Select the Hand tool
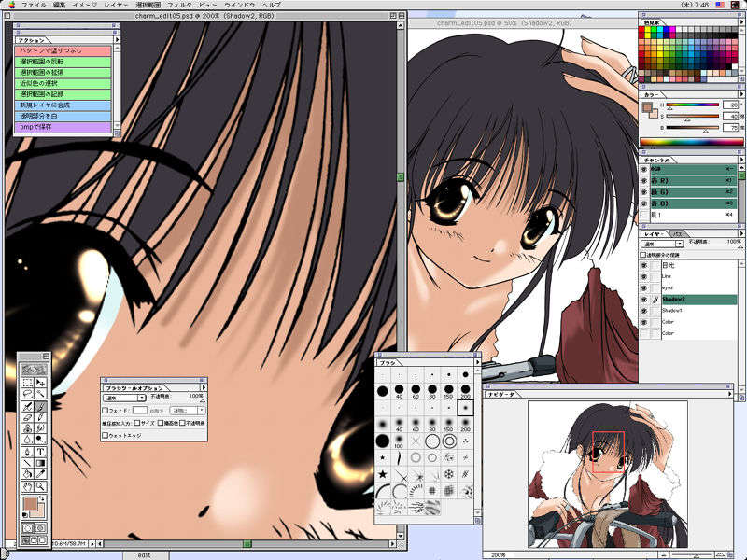 [x=28, y=486]
